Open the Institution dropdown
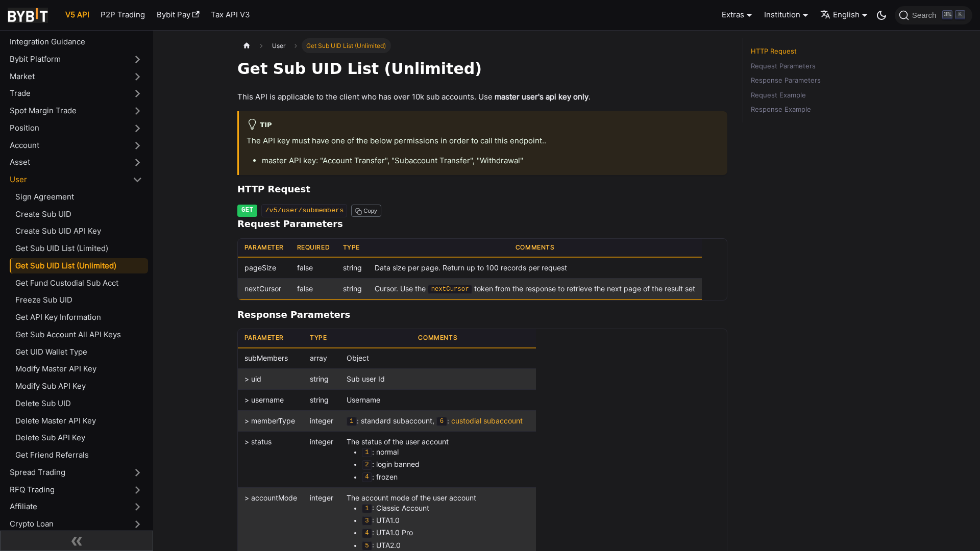Screen dimensions: 980x551 (786, 15)
